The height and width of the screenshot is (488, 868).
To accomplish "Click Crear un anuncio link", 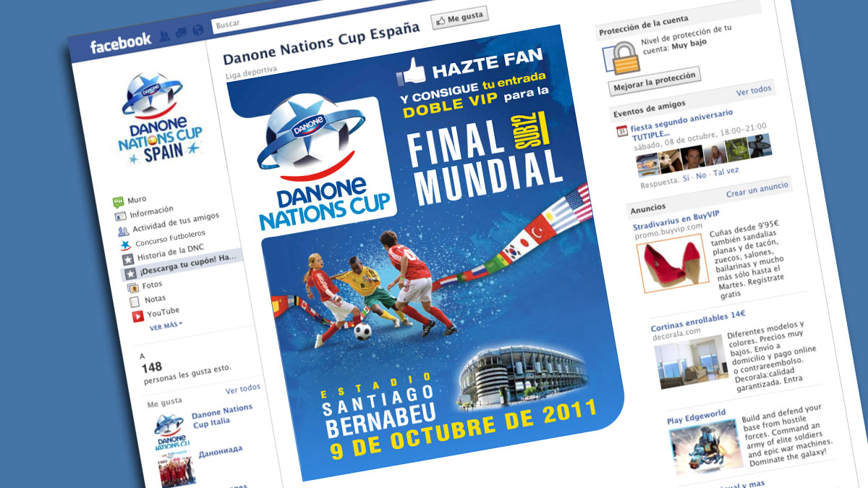I will (757, 190).
